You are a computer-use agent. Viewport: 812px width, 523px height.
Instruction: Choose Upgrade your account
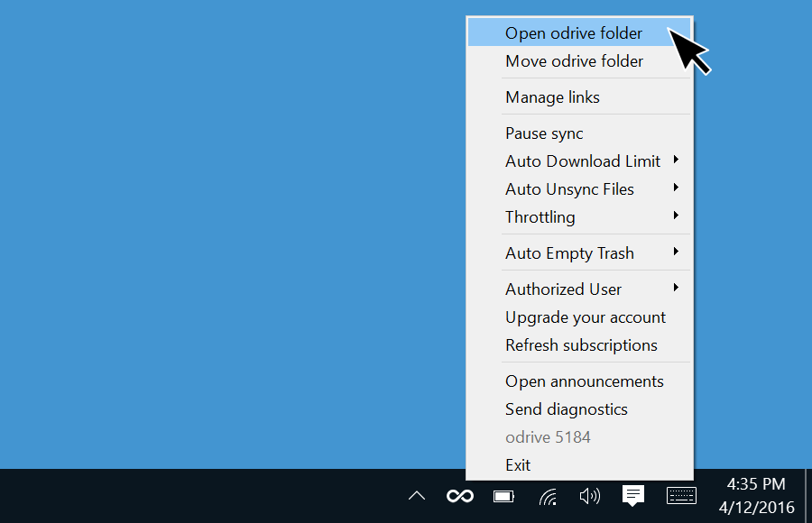click(580, 317)
